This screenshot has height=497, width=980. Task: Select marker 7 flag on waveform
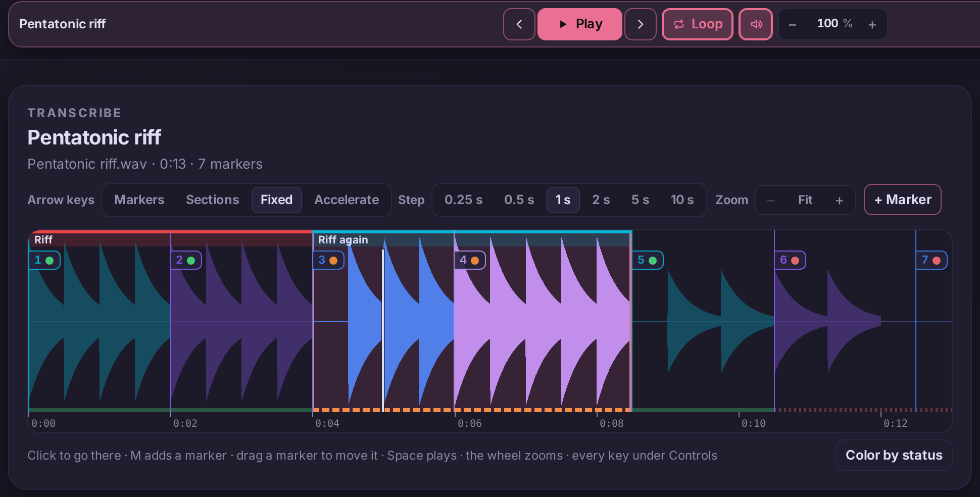coord(932,260)
